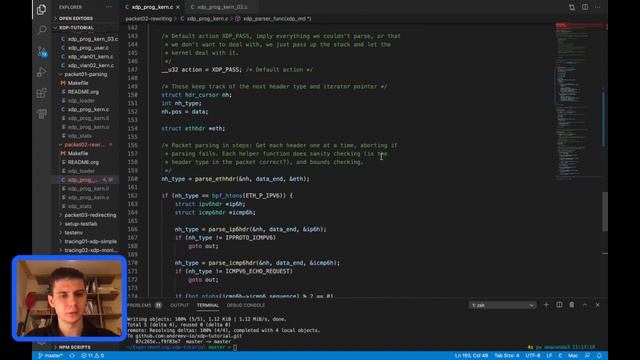Click the Open Changes icon in editor title bar
Viewport: 640px width, 360px height.
click(x=572, y=7)
